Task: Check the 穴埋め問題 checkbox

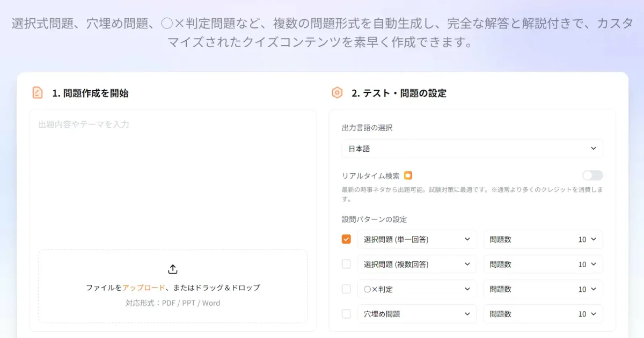Action: pyautogui.click(x=346, y=313)
